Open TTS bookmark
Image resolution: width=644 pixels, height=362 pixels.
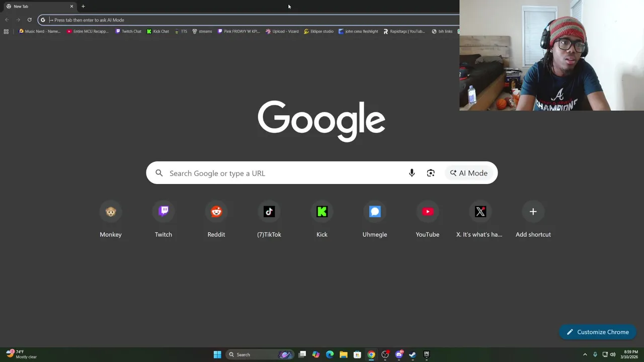(181, 31)
